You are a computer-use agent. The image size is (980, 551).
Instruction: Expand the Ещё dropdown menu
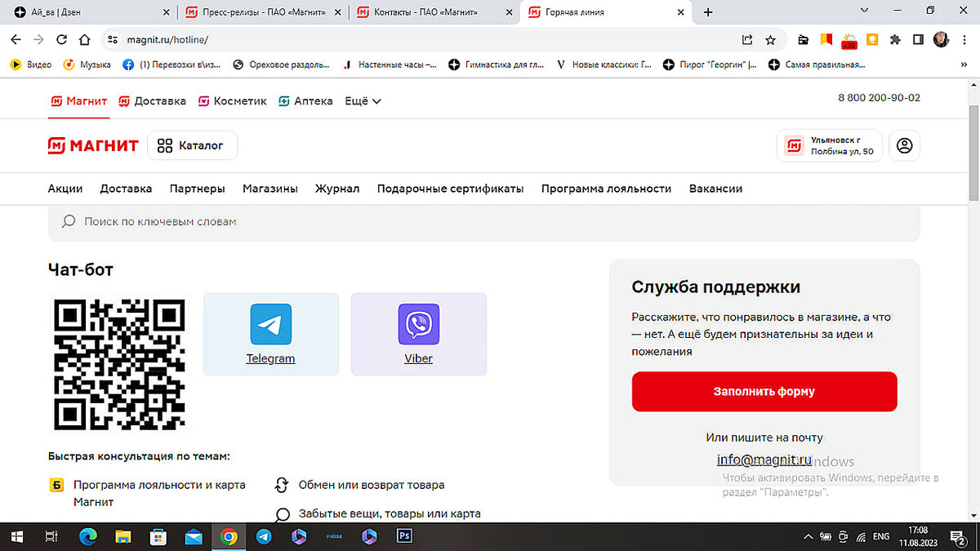[x=363, y=101]
